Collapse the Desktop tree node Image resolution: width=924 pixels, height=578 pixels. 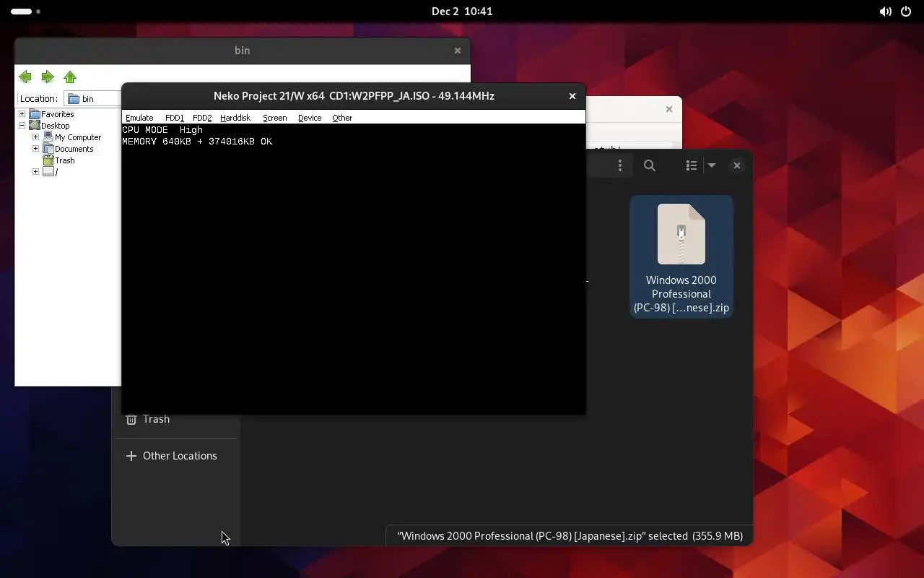coord(22,126)
